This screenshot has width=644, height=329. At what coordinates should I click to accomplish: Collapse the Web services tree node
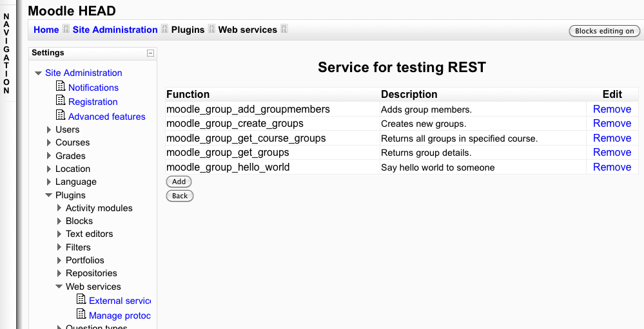tap(59, 287)
